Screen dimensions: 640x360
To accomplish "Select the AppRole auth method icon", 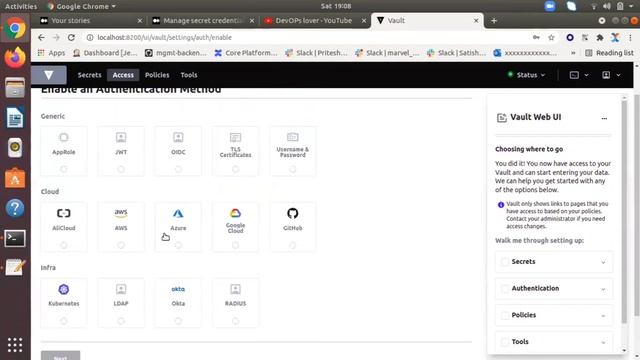I will click(x=64, y=137).
